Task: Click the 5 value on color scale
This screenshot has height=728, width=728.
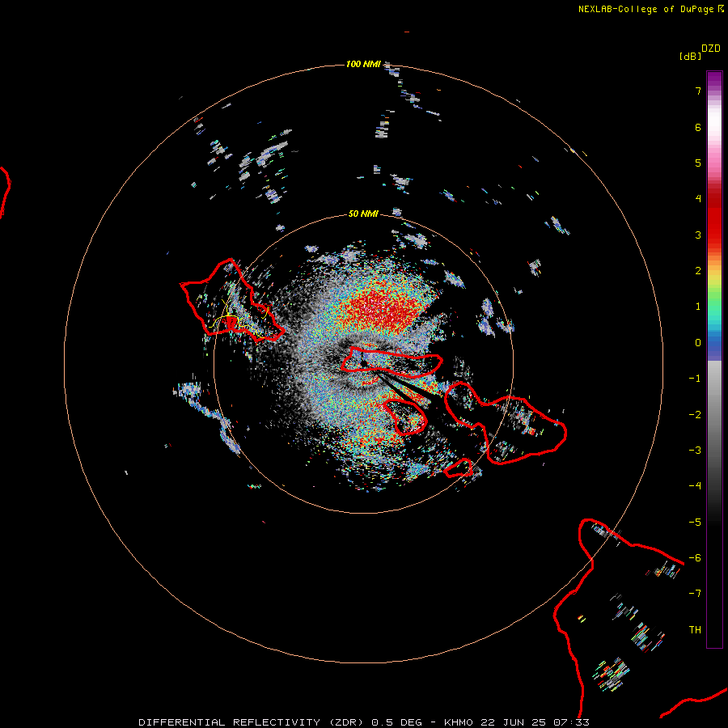Action: (698, 163)
